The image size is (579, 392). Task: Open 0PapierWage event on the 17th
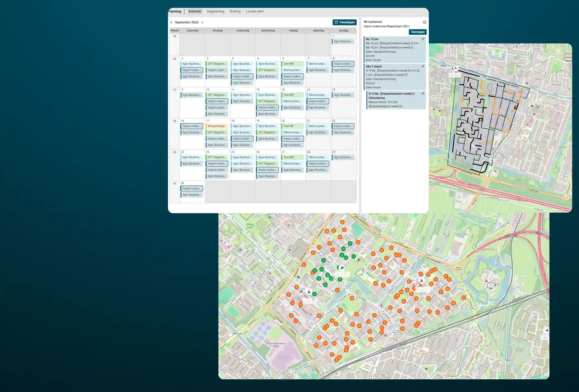point(217,126)
